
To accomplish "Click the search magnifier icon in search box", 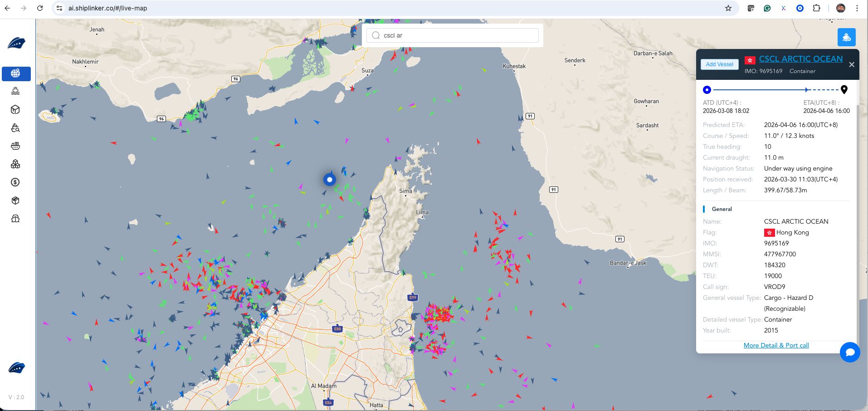I will [375, 35].
